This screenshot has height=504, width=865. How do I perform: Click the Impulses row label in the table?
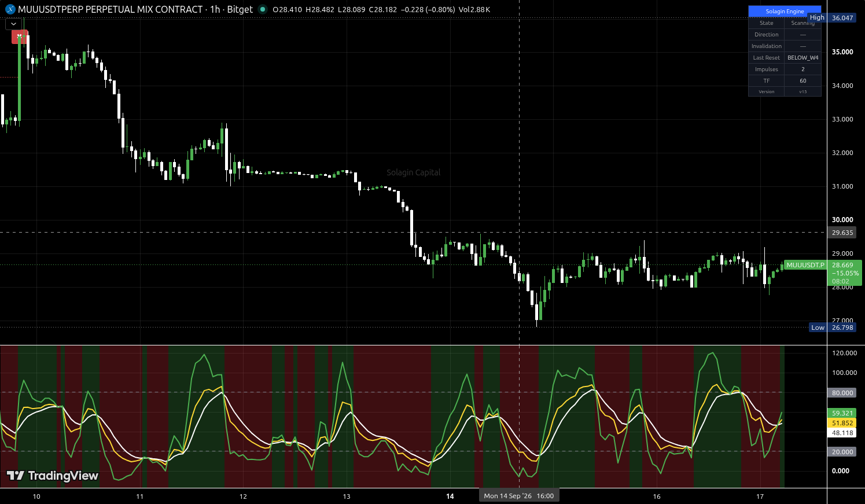point(766,69)
